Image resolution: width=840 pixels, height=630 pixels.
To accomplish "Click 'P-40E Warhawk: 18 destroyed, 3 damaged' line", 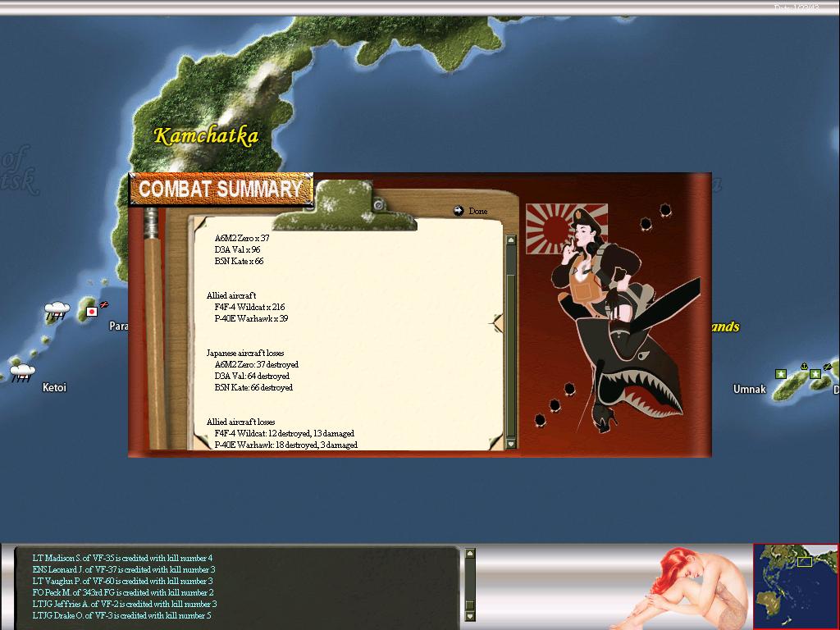I will (286, 445).
